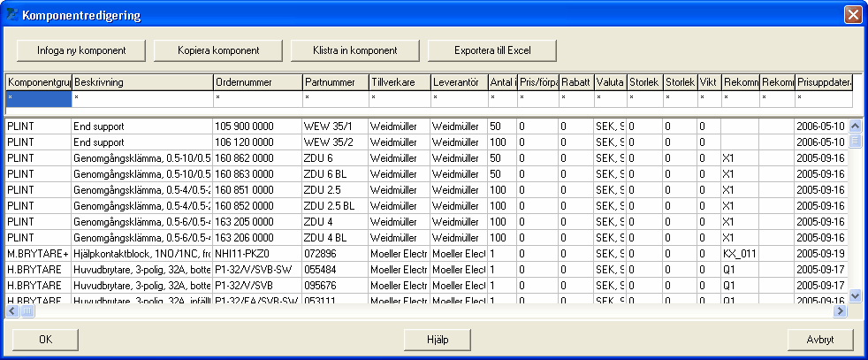868x360 pixels.
Task: Confirm with the OK button
Action: pos(45,340)
